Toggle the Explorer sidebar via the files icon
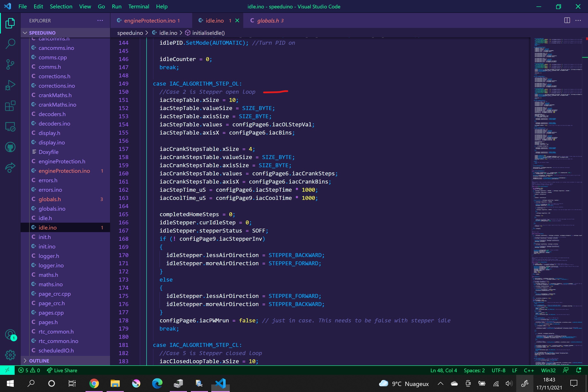The height and width of the screenshot is (392, 588). (x=10, y=23)
